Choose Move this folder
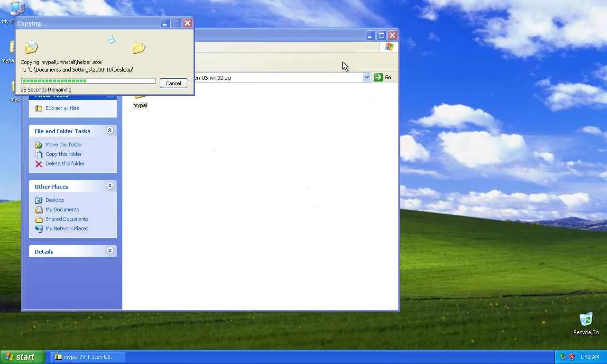The image size is (607, 364). [x=64, y=145]
